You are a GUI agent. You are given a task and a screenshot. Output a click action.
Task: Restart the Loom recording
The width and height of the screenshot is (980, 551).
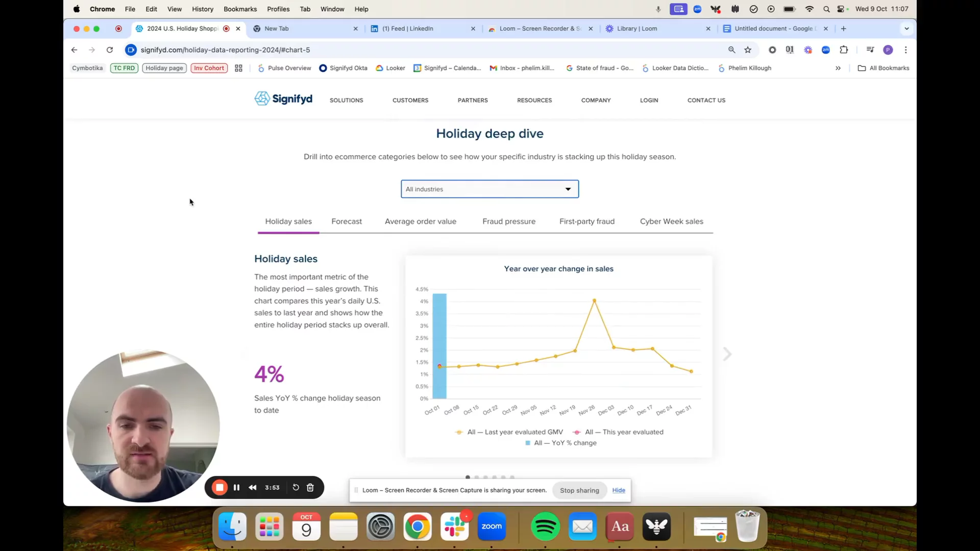(x=296, y=487)
